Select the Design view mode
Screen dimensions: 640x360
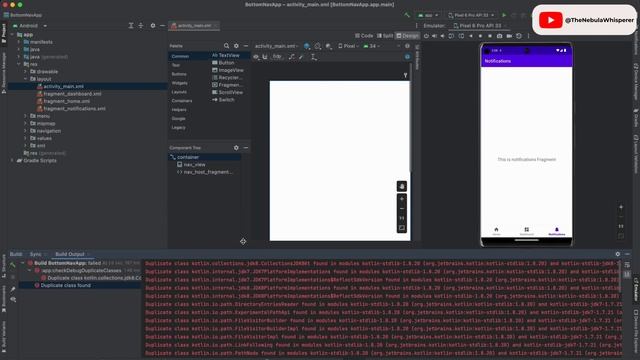(407, 36)
